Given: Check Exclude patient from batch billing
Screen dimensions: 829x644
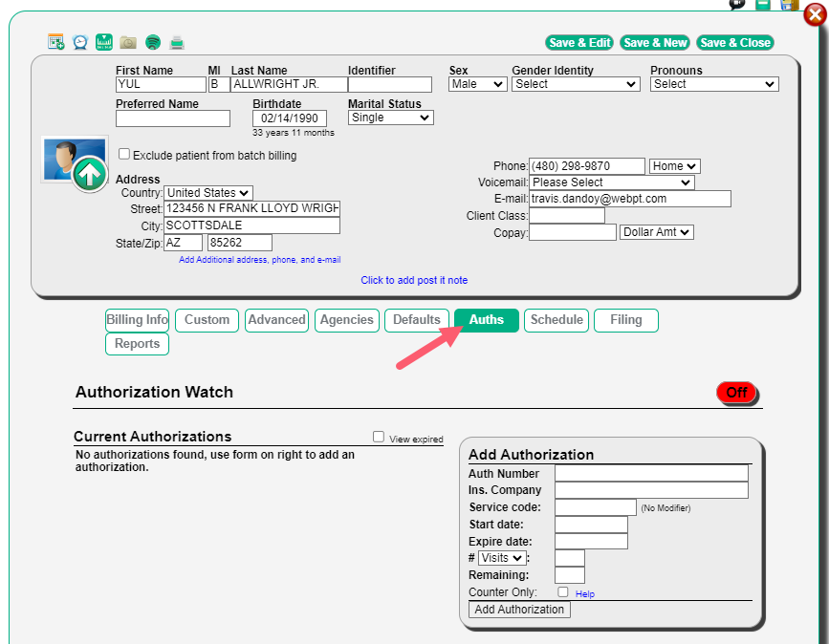Looking at the screenshot, I should (124, 154).
